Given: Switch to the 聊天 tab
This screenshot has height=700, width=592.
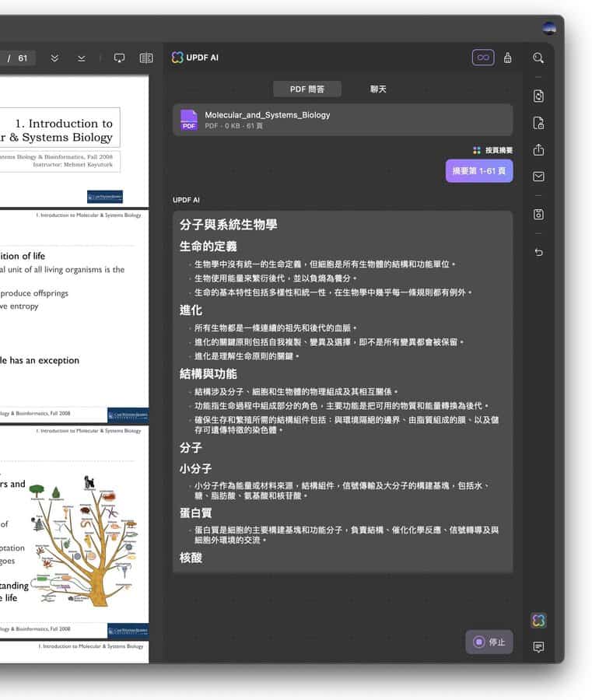Looking at the screenshot, I should pyautogui.click(x=378, y=89).
